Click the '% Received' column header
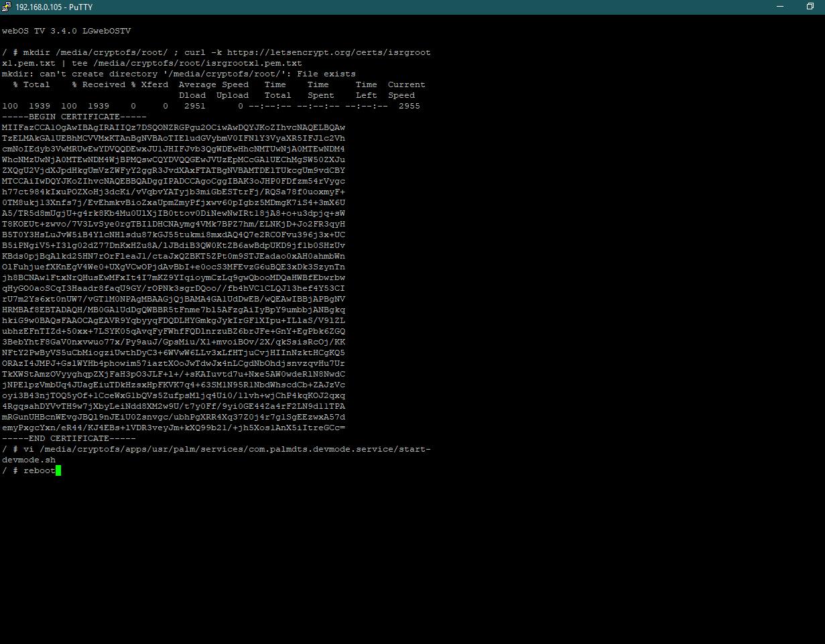 99,84
